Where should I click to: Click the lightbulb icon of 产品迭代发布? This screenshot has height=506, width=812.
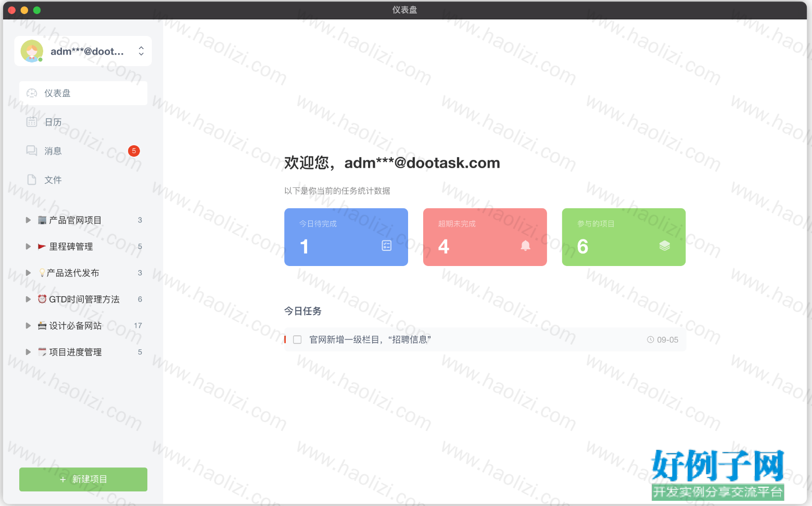tap(42, 273)
